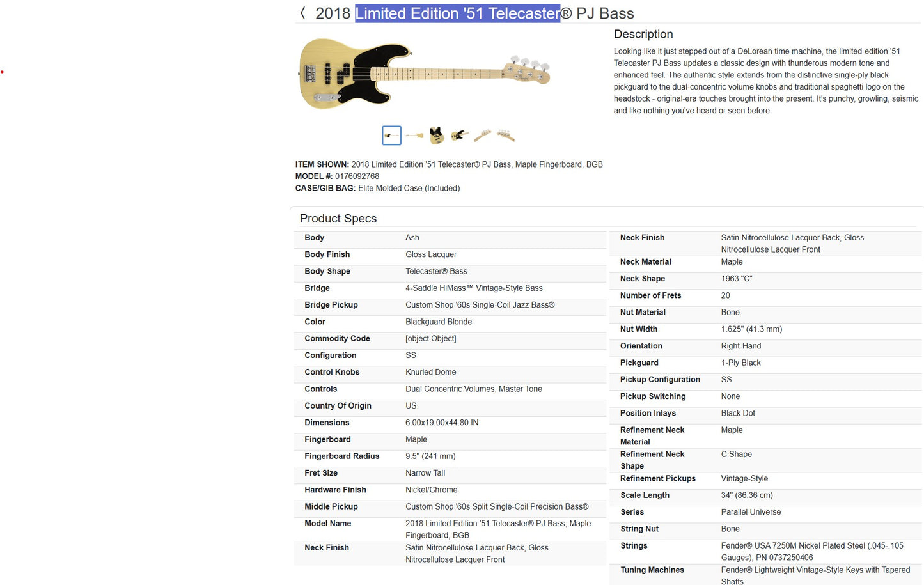The width and height of the screenshot is (924, 585).
Task: Click the Strings specification value
Action: 811,552
